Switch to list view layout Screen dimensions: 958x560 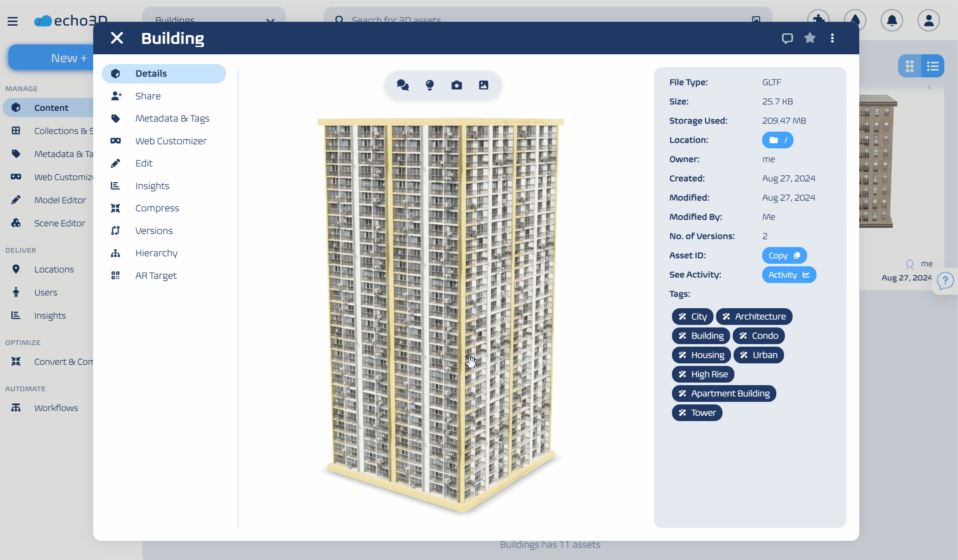pos(932,66)
